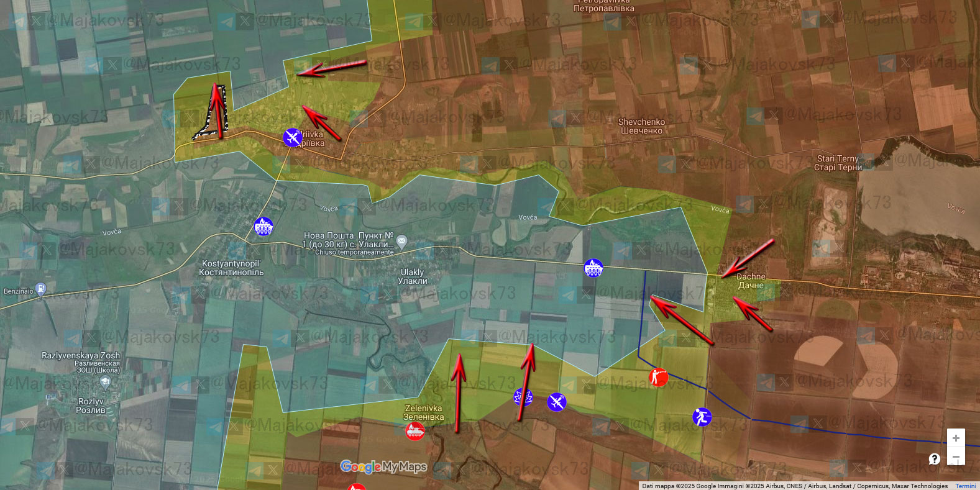The height and width of the screenshot is (490, 980).
Task: Click the Nova Poshta Пункт № 1 label
Action: coord(348,240)
